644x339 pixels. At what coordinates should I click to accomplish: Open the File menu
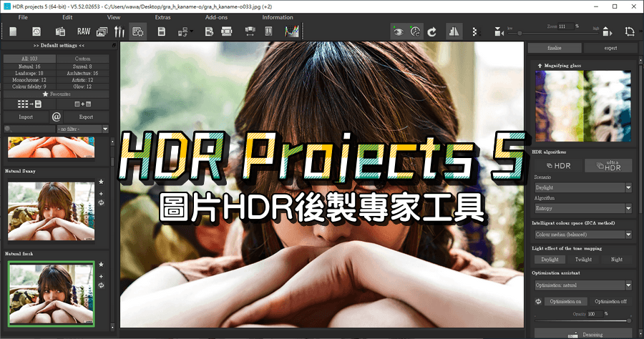23,17
